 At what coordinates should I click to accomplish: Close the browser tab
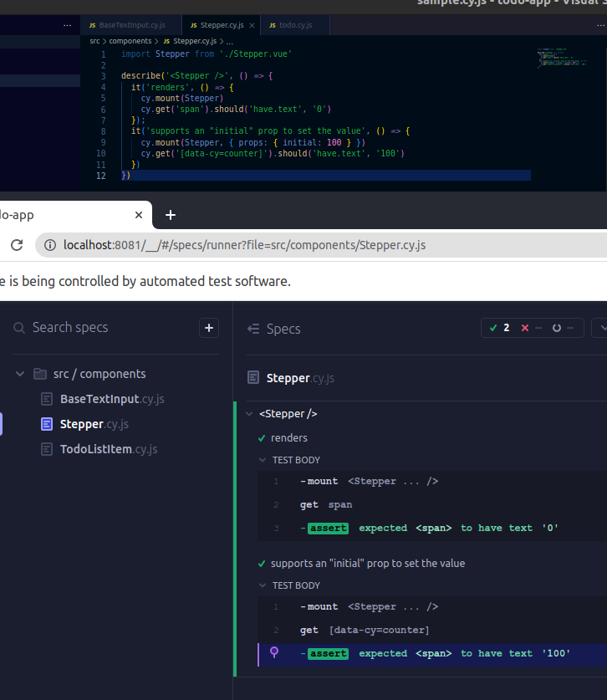[x=139, y=215]
